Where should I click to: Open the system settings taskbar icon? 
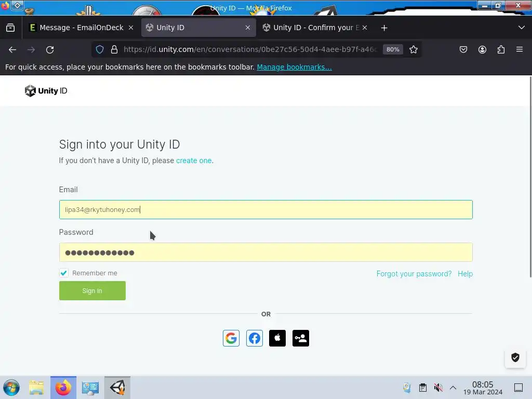[x=90, y=388]
